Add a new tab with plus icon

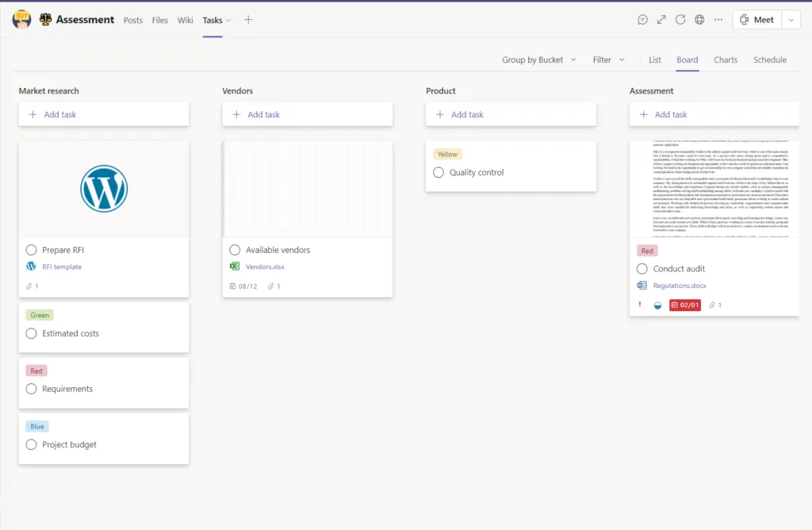[x=248, y=20]
